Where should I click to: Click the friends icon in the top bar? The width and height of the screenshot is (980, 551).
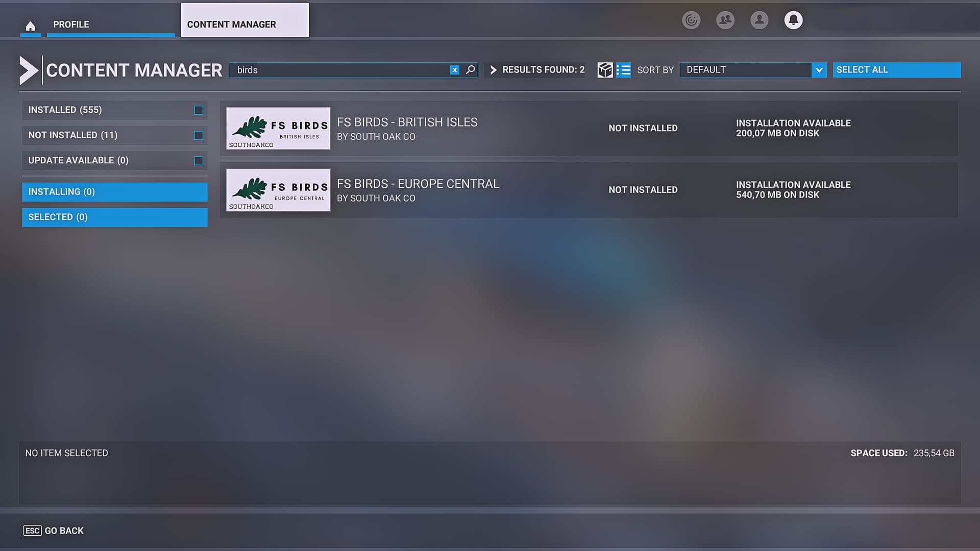pyautogui.click(x=725, y=20)
